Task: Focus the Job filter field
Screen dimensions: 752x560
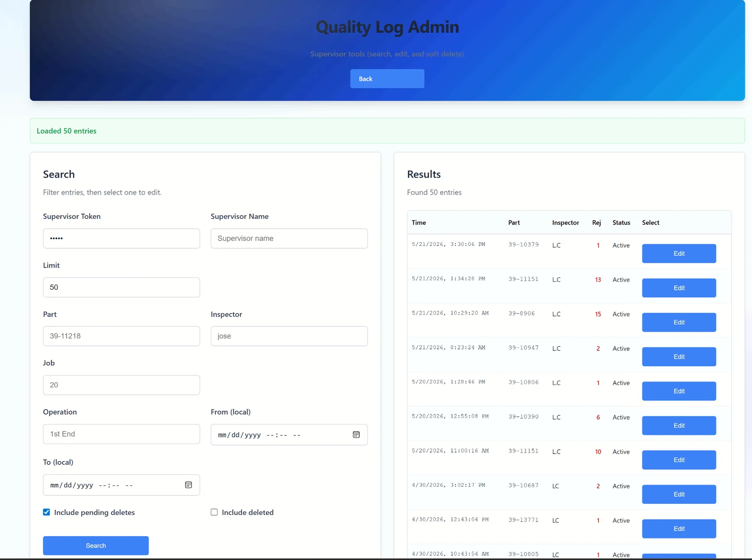Action: [x=121, y=385]
